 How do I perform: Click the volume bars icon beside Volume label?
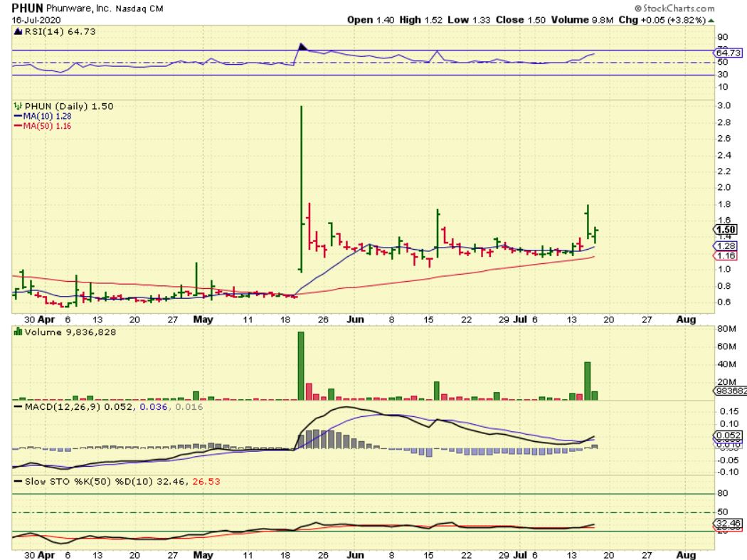(18, 332)
